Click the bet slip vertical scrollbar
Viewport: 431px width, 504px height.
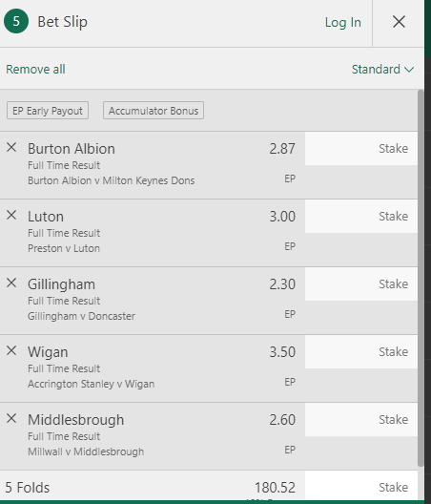(x=421, y=278)
